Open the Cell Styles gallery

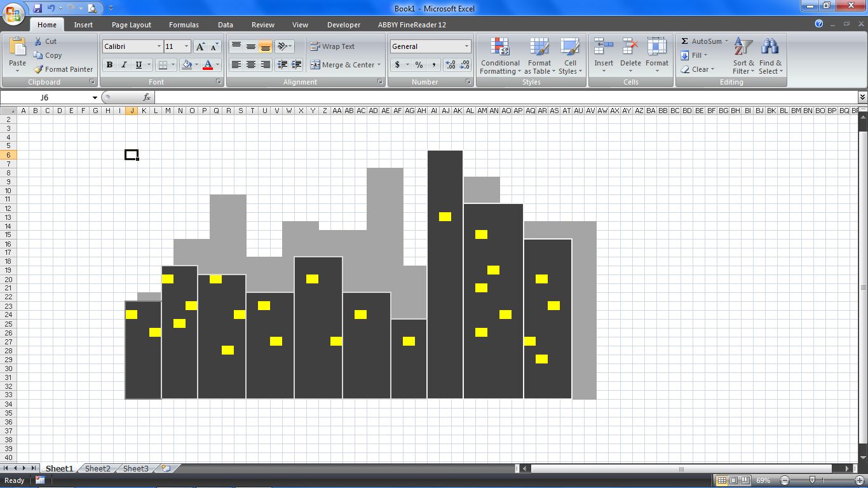570,56
